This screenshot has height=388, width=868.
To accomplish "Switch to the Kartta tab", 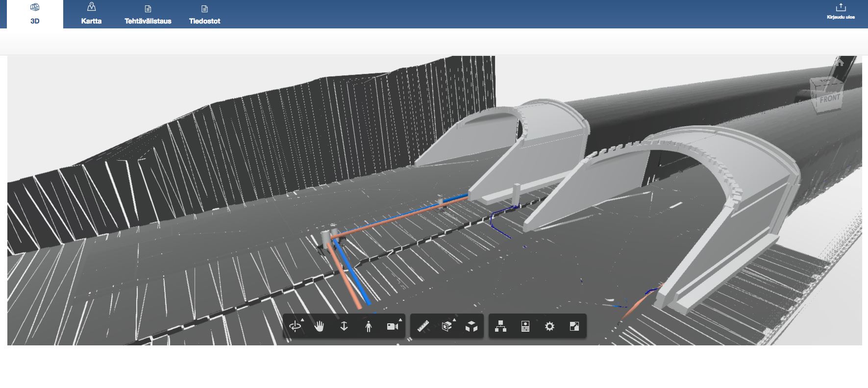I will (91, 14).
